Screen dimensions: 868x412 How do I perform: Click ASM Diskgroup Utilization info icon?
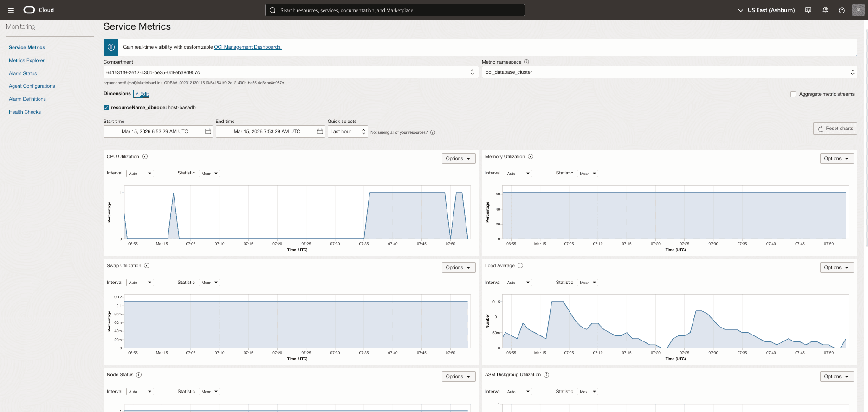click(x=546, y=375)
